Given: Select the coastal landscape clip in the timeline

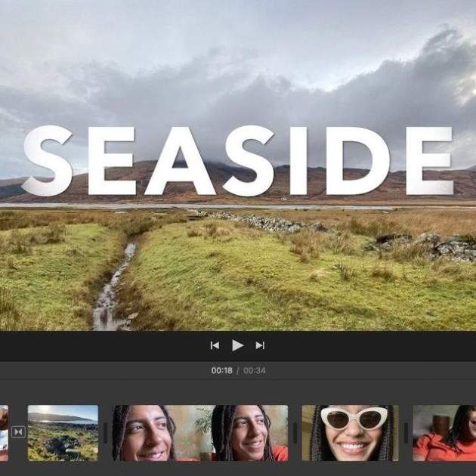Looking at the screenshot, I should [x=63, y=433].
